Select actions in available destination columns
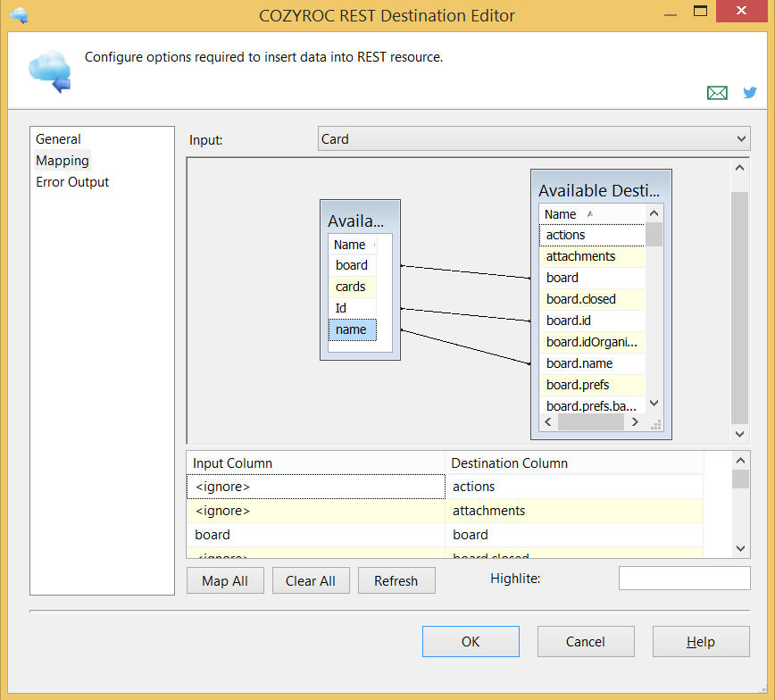Screen dimensions: 775x700 click(x=592, y=235)
